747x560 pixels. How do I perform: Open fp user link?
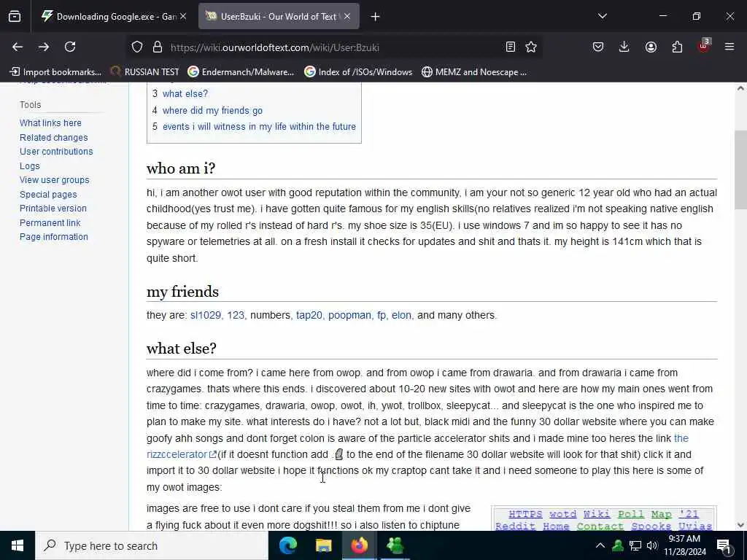click(381, 315)
